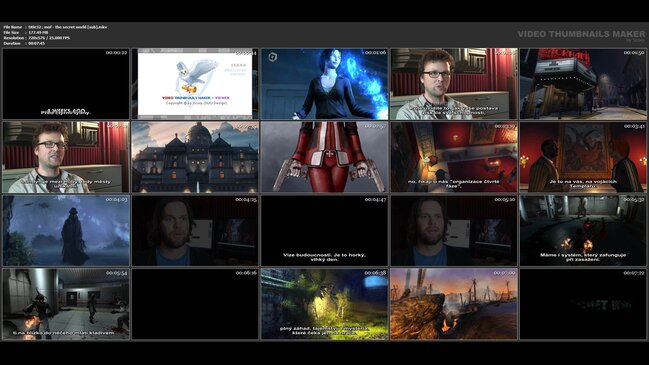Open the blank black thumbnail at 00:06:16
The height and width of the screenshot is (365, 649).
195,304
